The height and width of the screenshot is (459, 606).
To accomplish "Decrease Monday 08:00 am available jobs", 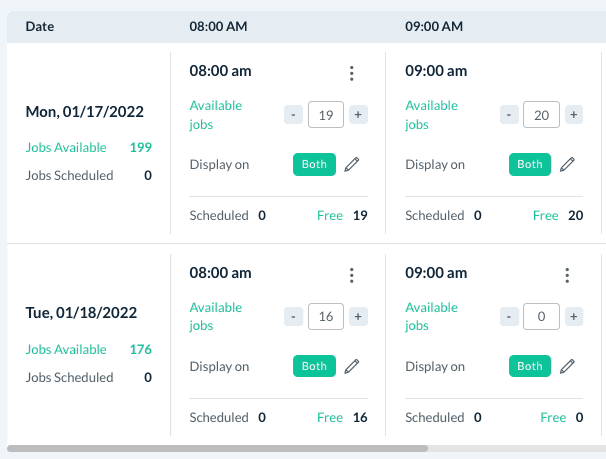I will (293, 115).
